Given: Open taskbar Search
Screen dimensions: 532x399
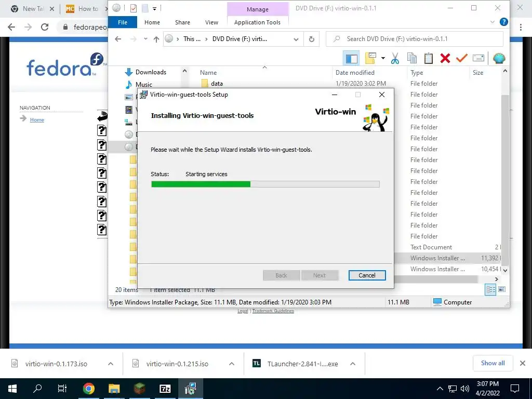Looking at the screenshot, I should coord(37,389).
